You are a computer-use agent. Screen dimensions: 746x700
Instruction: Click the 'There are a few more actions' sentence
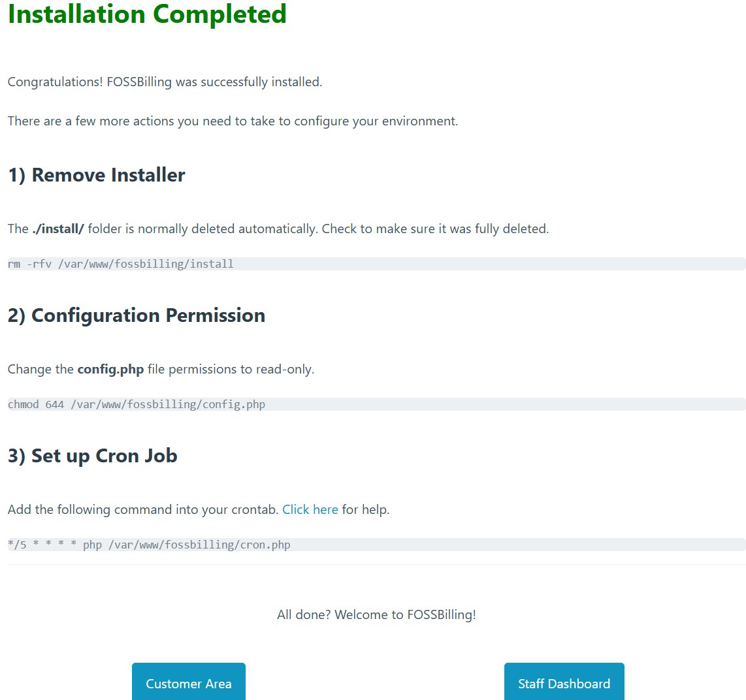tap(233, 121)
